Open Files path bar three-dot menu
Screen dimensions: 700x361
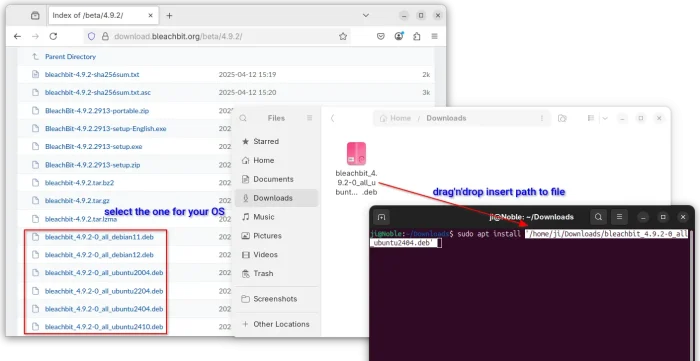click(x=542, y=118)
